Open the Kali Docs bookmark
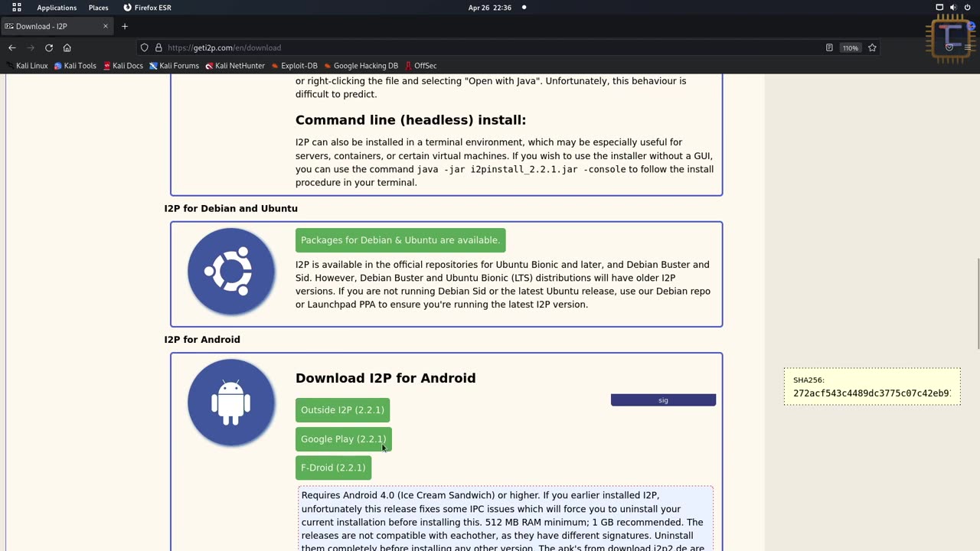The height and width of the screenshot is (551, 980). point(122,66)
